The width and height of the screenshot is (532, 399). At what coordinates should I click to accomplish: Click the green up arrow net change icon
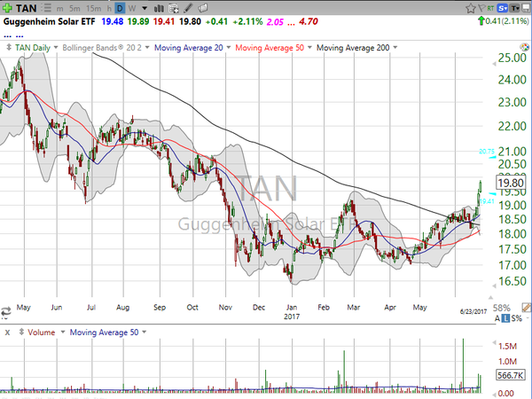[481, 21]
